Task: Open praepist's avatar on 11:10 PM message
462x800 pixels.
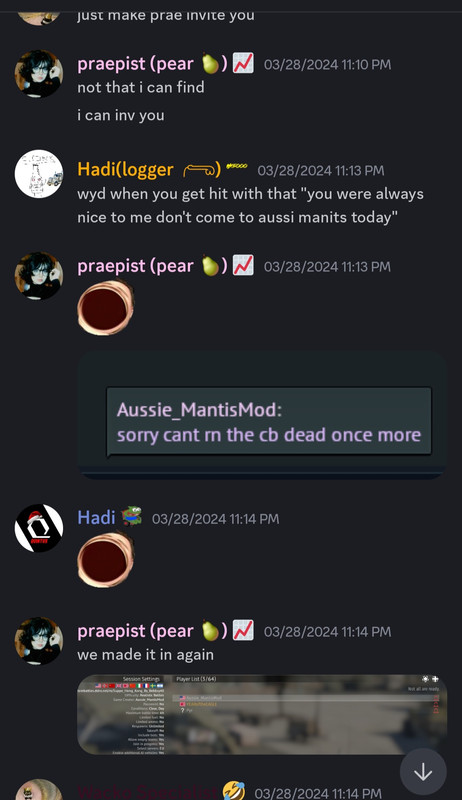Action: tap(39, 73)
